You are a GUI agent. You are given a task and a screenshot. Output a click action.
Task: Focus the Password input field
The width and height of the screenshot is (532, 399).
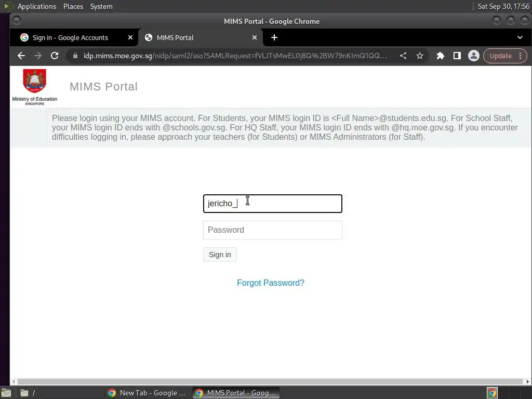tap(272, 230)
